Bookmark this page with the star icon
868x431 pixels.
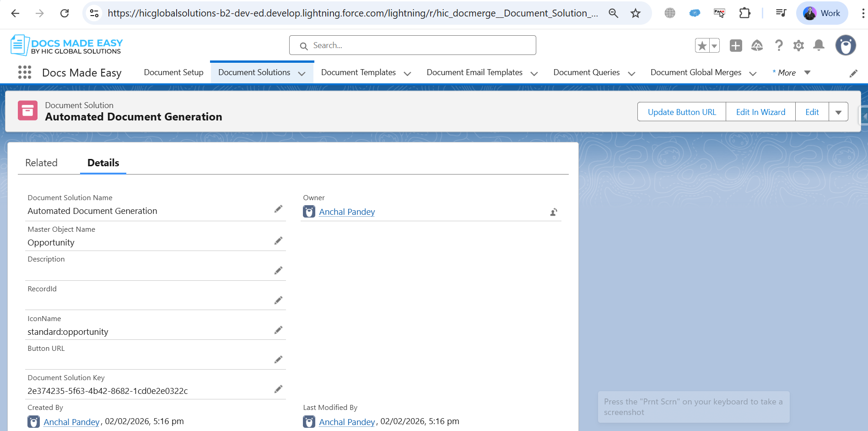636,13
